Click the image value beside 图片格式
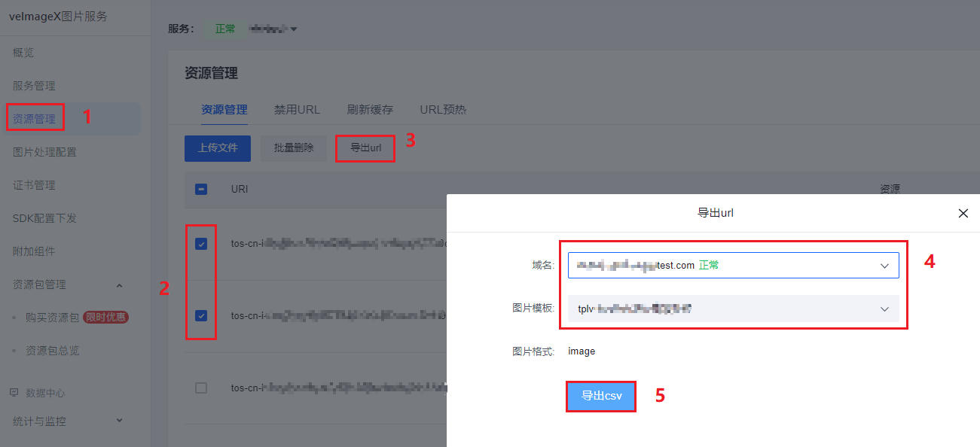 [x=582, y=351]
